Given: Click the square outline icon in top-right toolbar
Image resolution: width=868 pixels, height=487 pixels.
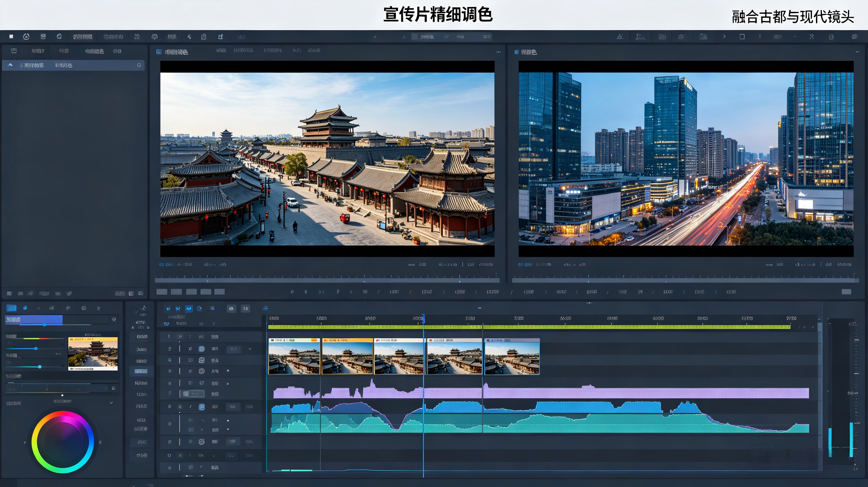Looking at the screenshot, I should 742,37.
